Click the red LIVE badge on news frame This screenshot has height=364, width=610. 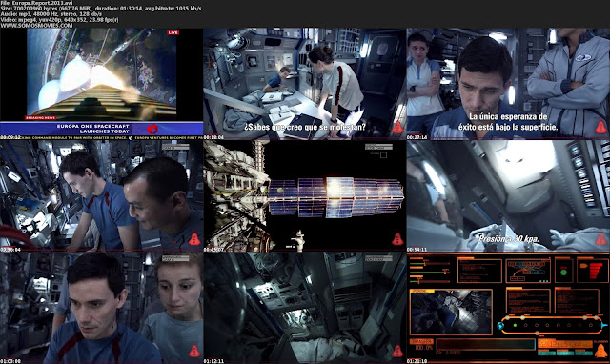point(173,32)
